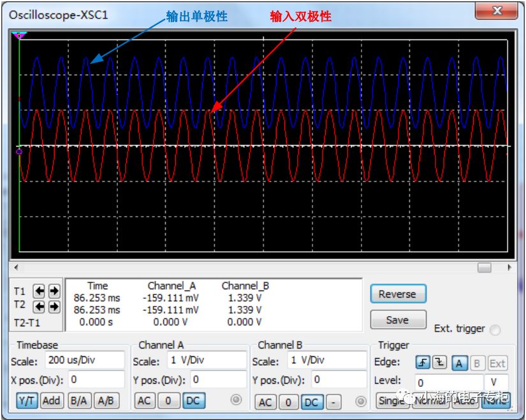The width and height of the screenshot is (526, 420).
Task: Select rising edge trigger icon
Action: [422, 363]
